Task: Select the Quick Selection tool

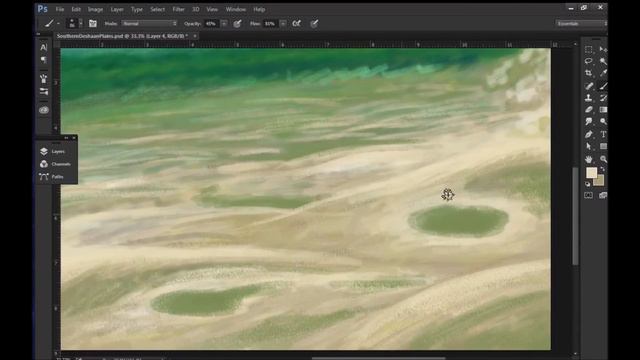Action: click(x=603, y=61)
